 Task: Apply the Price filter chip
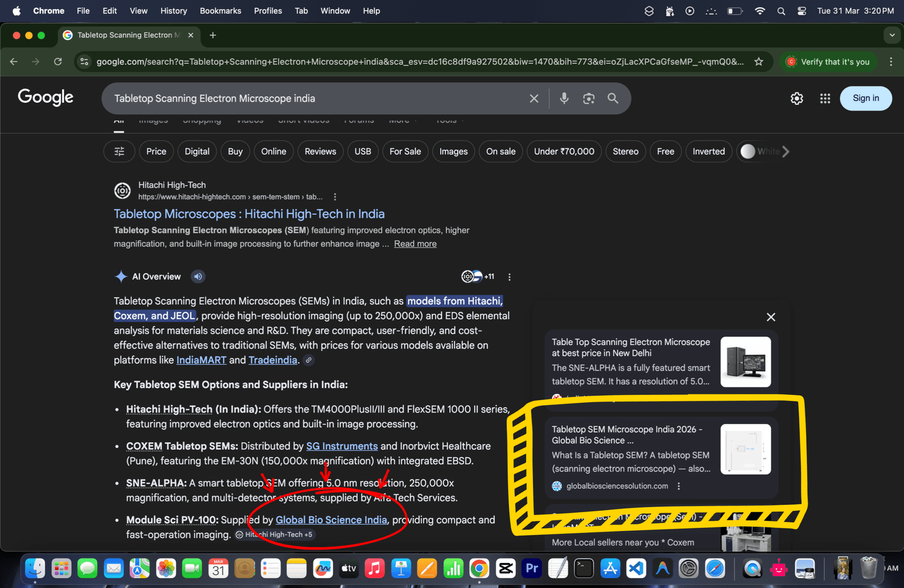pos(156,151)
